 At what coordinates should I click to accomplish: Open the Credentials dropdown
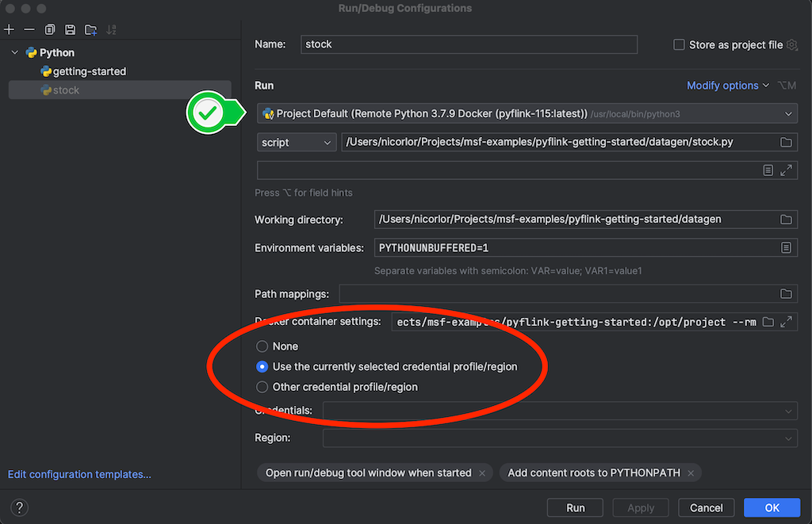tap(560, 411)
